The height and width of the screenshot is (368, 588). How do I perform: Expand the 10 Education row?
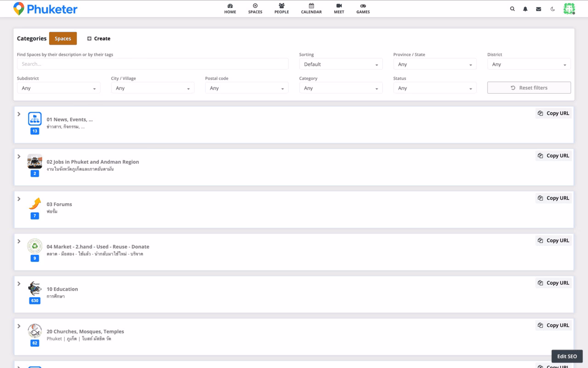pyautogui.click(x=19, y=283)
